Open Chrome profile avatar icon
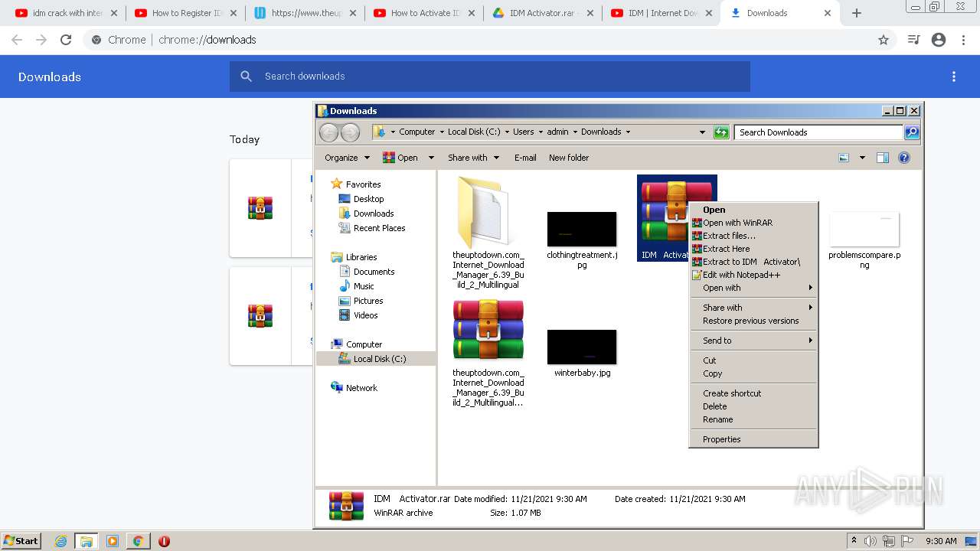The image size is (980, 551). click(939, 40)
